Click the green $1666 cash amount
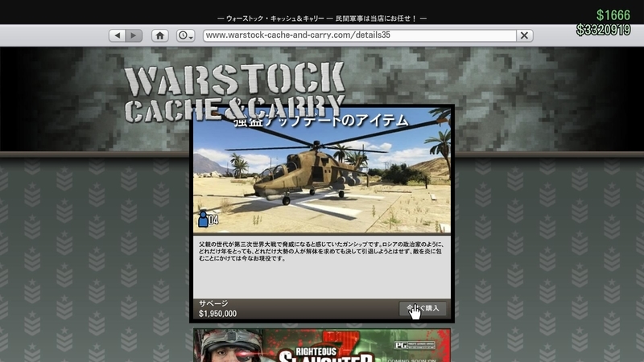 coord(613,15)
